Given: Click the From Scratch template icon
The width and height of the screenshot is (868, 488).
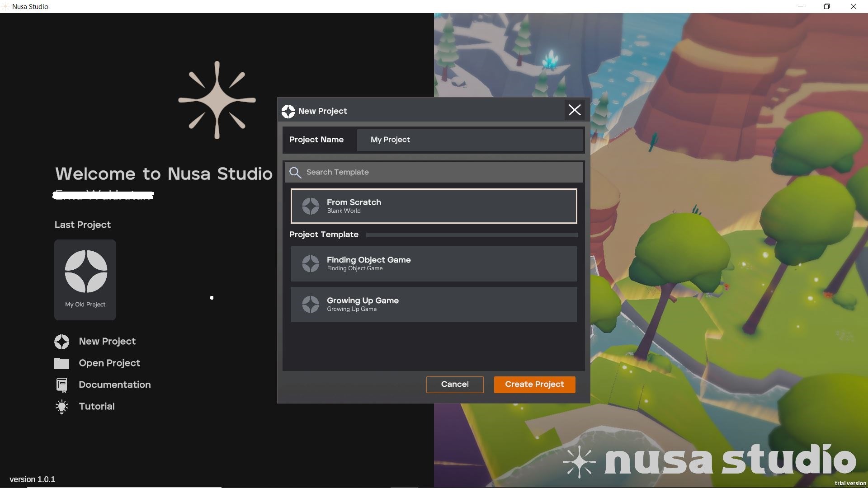Looking at the screenshot, I should [311, 206].
